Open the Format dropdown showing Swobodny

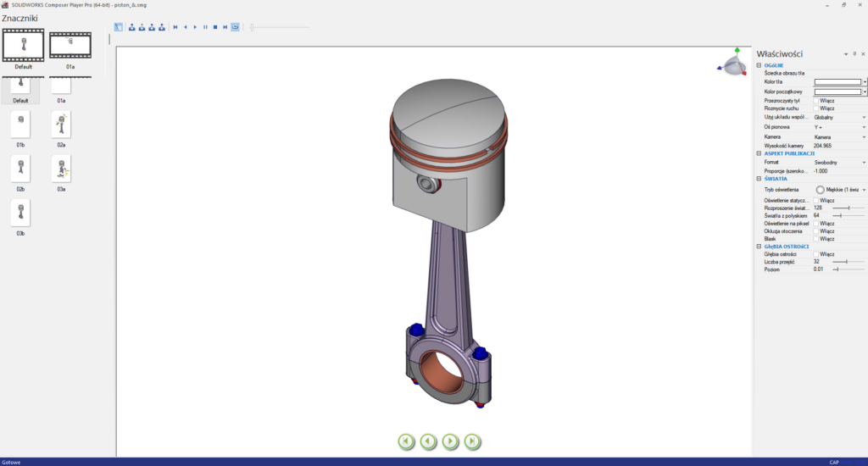click(864, 162)
